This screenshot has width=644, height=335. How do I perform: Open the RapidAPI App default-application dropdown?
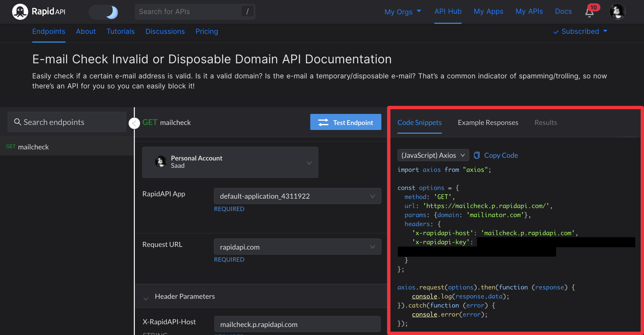298,196
